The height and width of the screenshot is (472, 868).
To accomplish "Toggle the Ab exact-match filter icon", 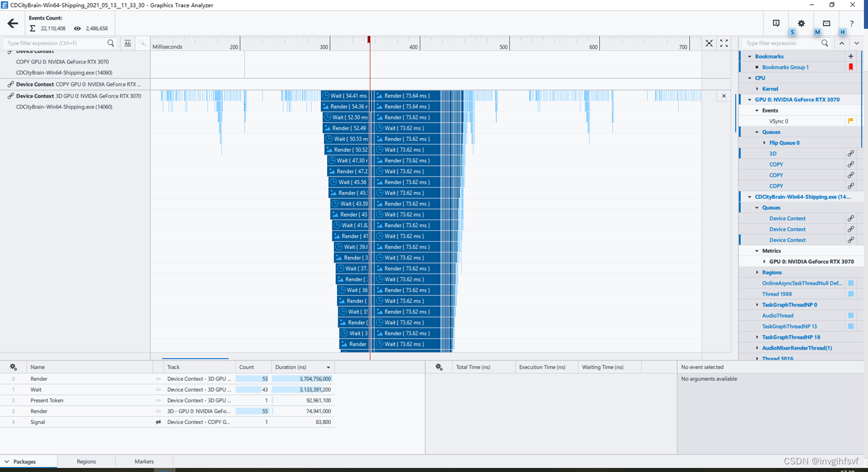I will tap(127, 43).
